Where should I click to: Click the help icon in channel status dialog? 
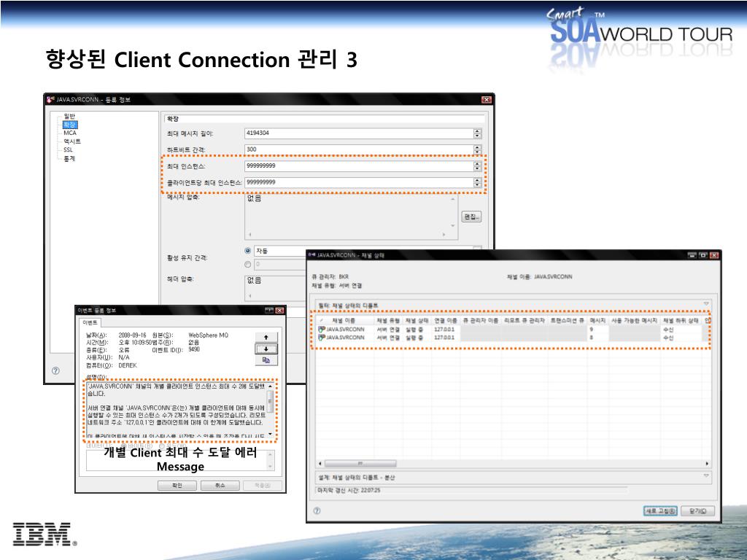(x=317, y=510)
